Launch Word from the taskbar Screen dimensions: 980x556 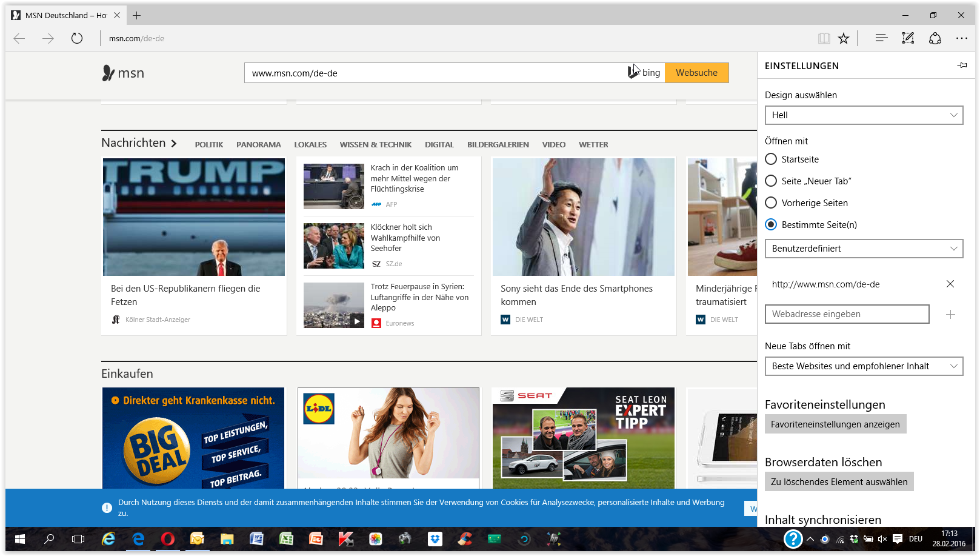coord(257,538)
